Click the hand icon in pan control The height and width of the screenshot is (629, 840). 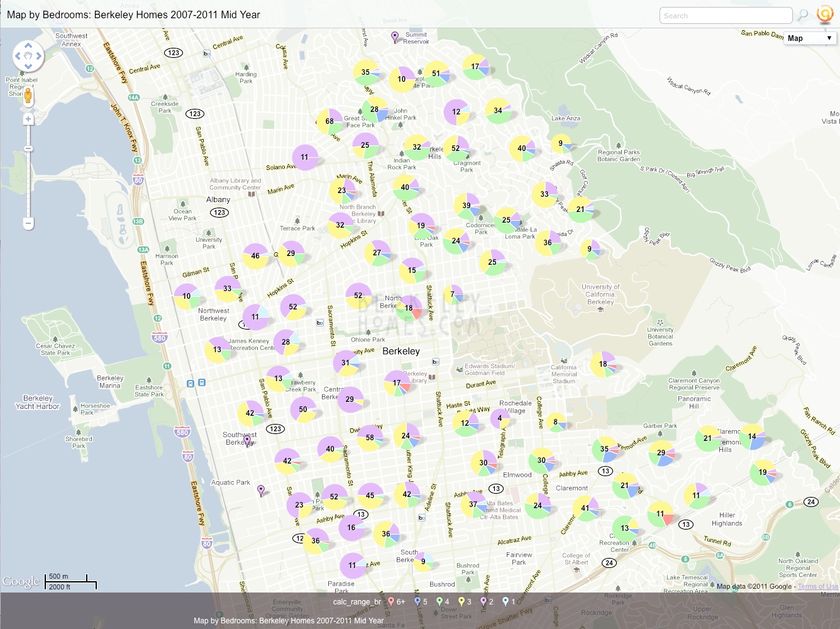point(28,56)
